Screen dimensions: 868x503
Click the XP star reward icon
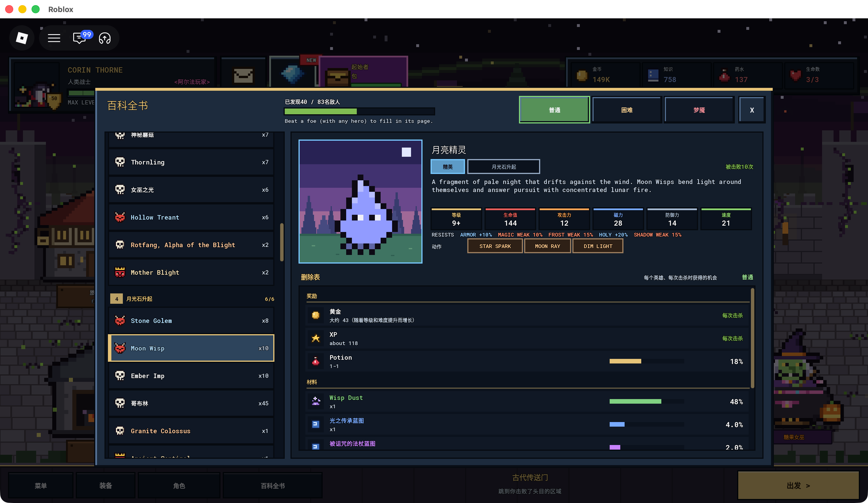(315, 338)
